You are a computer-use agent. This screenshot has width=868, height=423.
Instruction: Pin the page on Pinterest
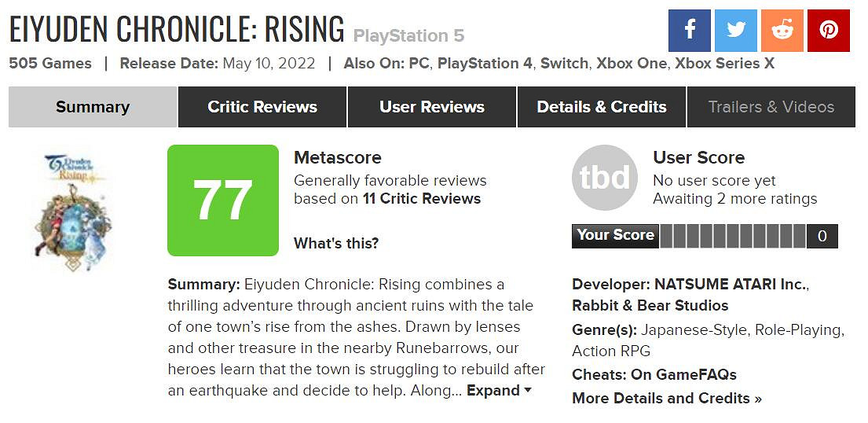click(828, 31)
